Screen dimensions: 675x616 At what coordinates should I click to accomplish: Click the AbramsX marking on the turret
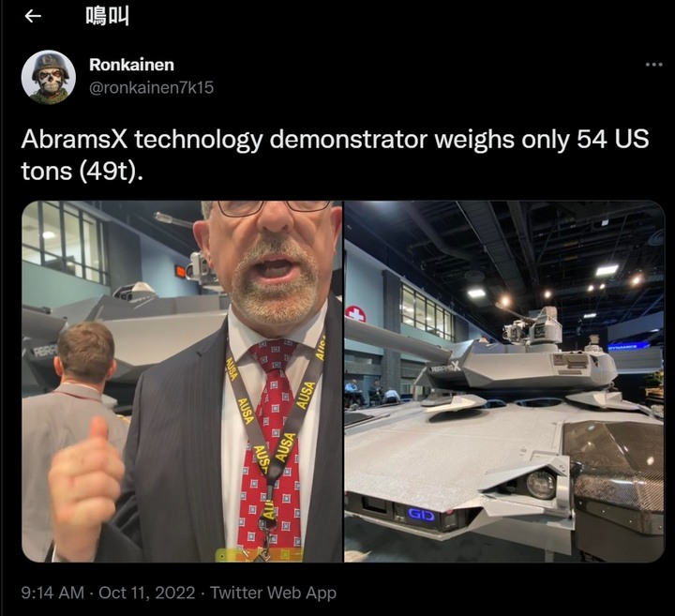pyautogui.click(x=445, y=368)
